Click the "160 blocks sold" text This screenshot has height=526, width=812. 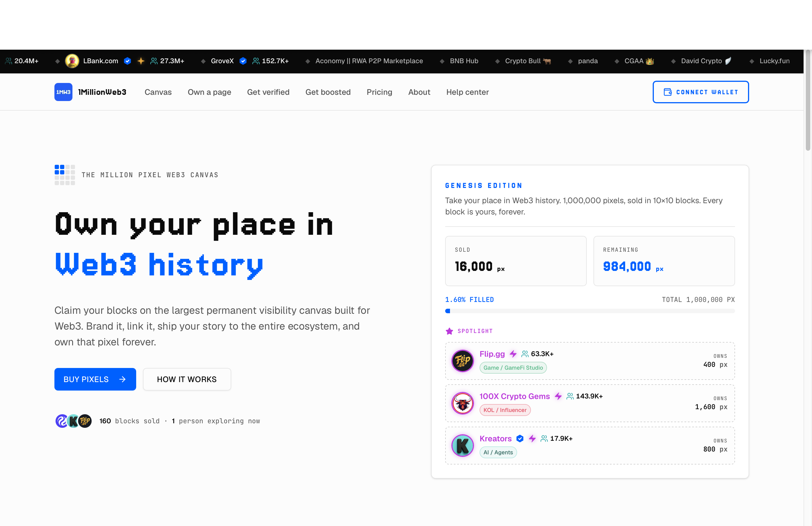(x=130, y=421)
